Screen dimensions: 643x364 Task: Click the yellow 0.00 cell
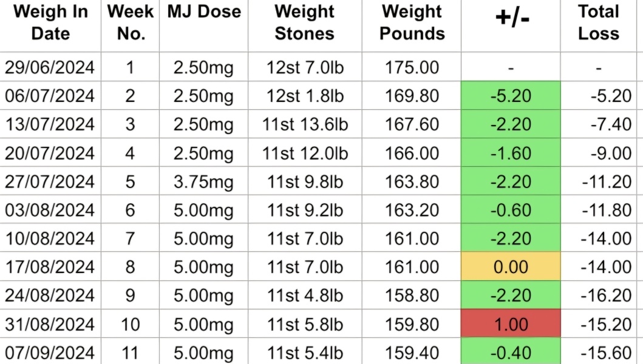coord(511,267)
